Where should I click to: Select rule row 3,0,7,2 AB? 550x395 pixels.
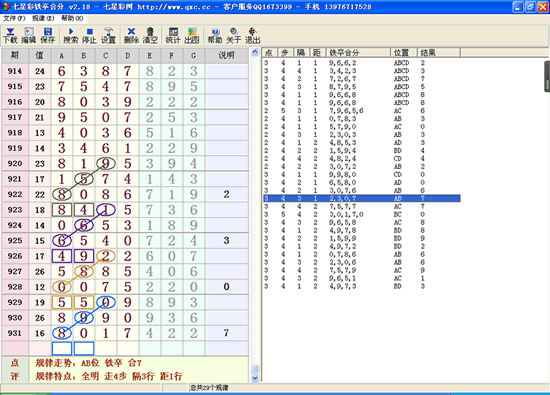tap(362, 167)
